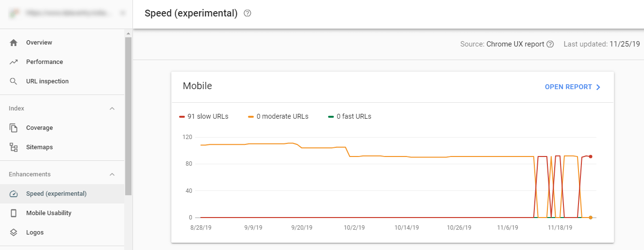
Task: Click the Performance trend icon
Action: (14, 62)
